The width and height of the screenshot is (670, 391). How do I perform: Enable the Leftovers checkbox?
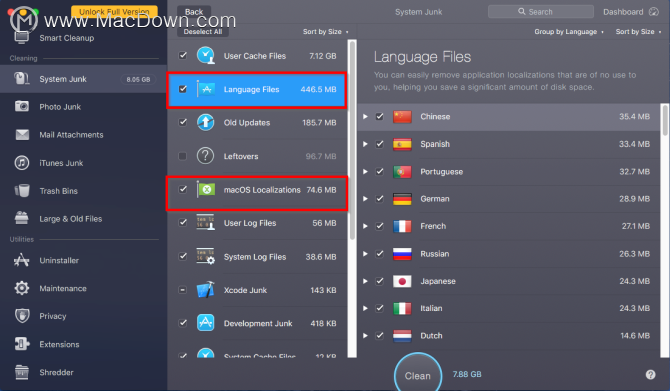(182, 156)
